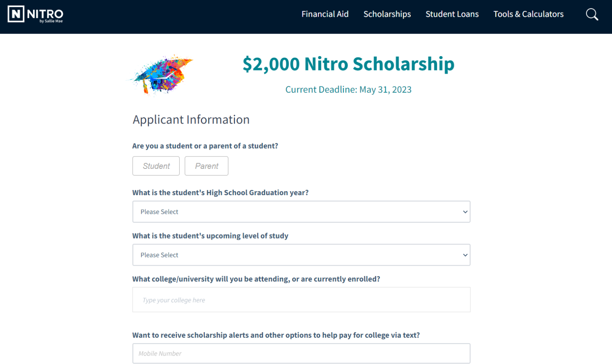Open the upcoming level of study dropdown
The height and width of the screenshot is (364, 612).
(301, 255)
